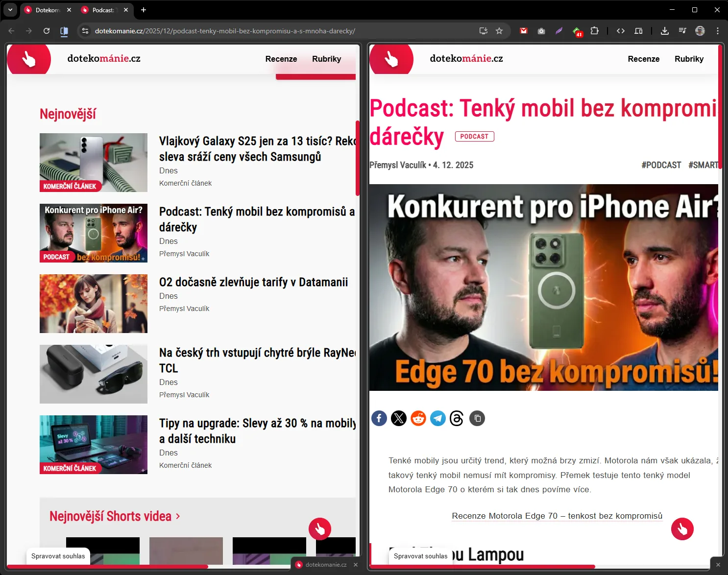The height and width of the screenshot is (575, 728).
Task: Open Rubriky menu in the left pane
Action: 326,59
